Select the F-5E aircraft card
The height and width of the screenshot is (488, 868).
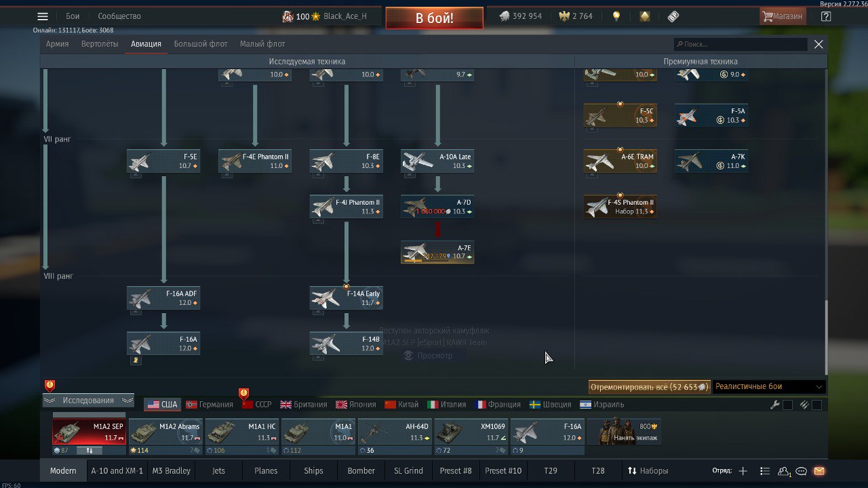(163, 161)
